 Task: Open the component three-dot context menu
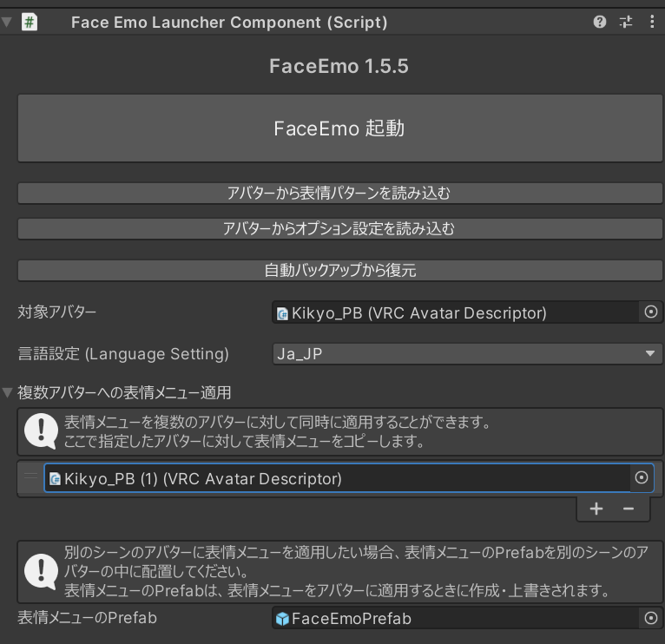tap(652, 22)
